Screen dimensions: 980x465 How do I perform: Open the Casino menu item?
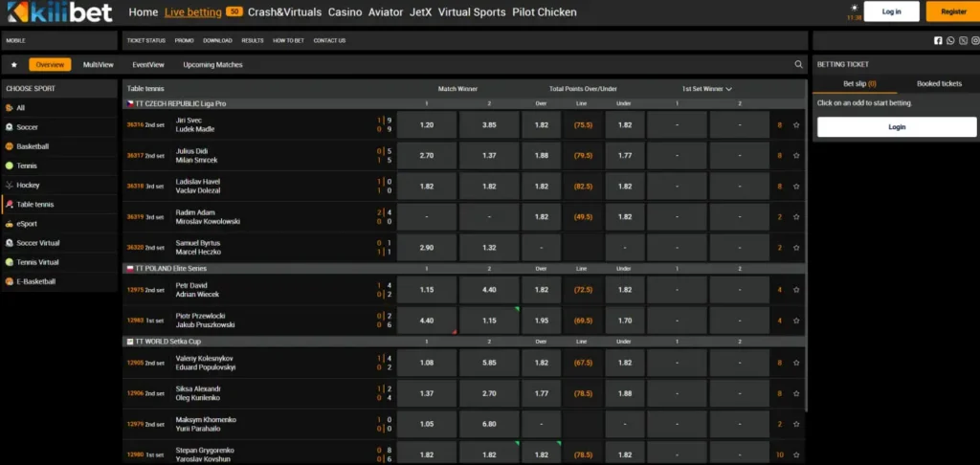click(x=345, y=11)
